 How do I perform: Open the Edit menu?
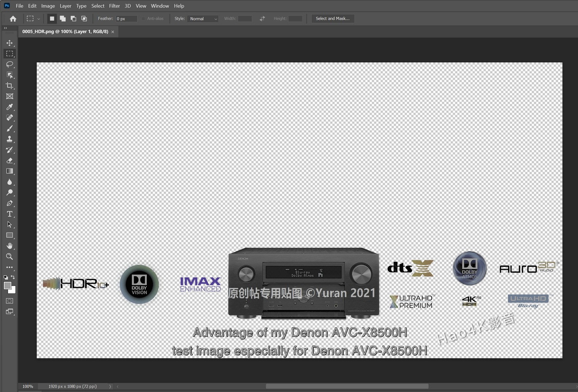pyautogui.click(x=32, y=6)
